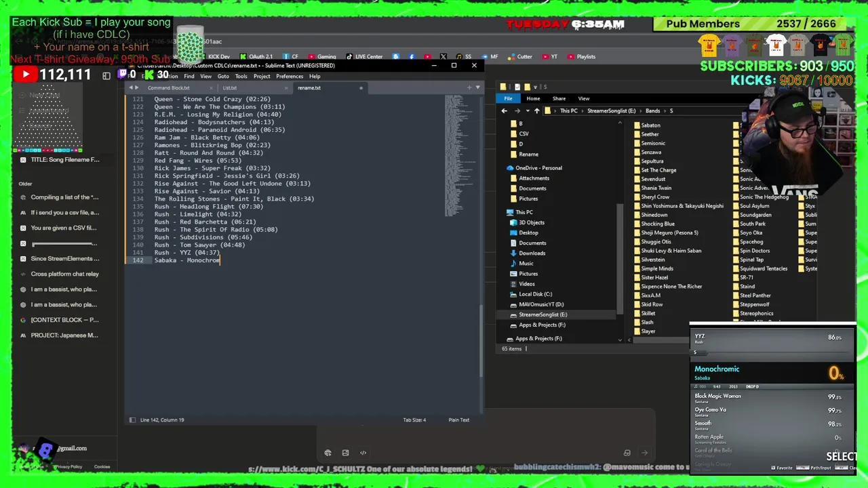The image size is (868, 488).
Task: Select the CSV folder in navigation pane
Action: pyautogui.click(x=524, y=134)
